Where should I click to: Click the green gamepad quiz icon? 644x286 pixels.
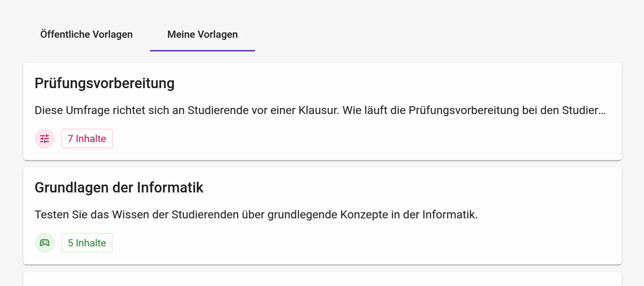tap(45, 243)
